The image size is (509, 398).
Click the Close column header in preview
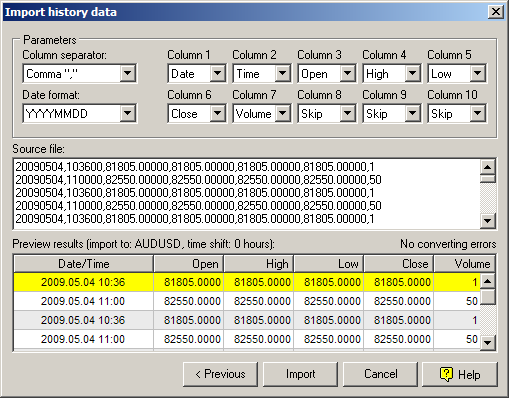399,264
